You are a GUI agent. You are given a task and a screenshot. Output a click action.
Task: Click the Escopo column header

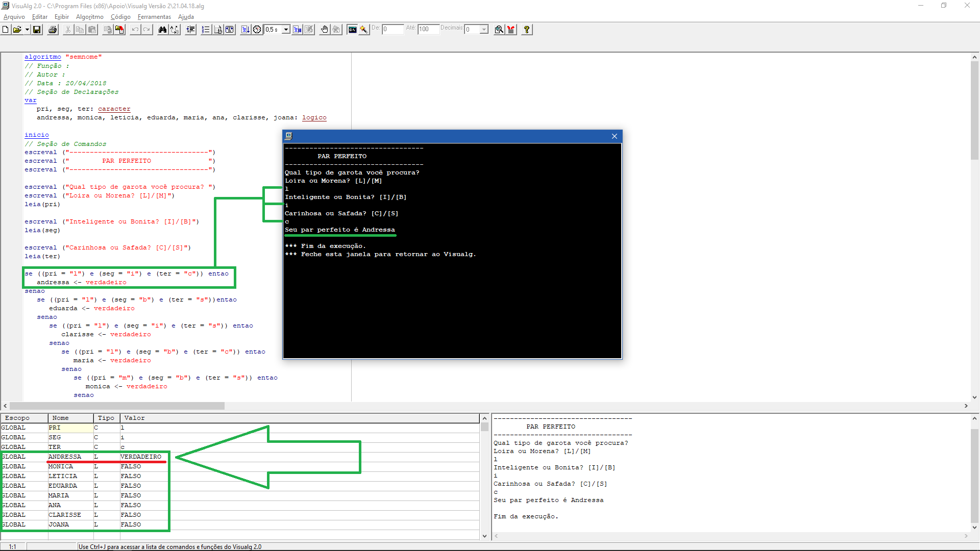click(24, 418)
